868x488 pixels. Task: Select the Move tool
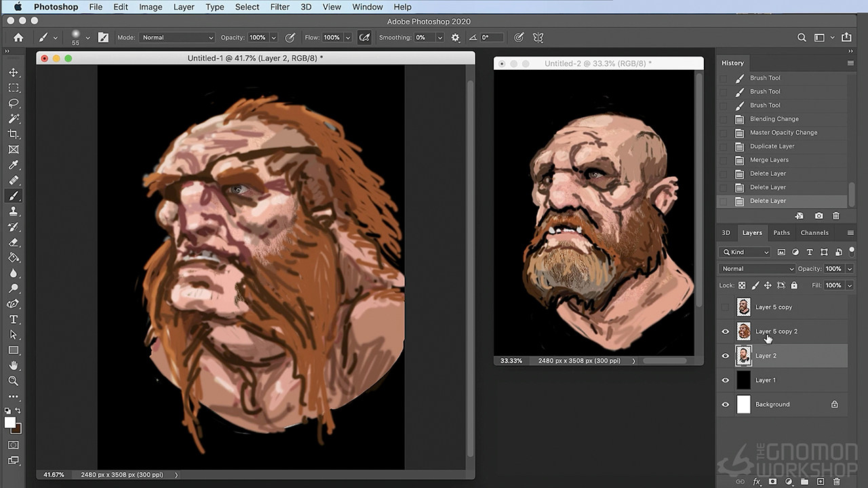14,73
